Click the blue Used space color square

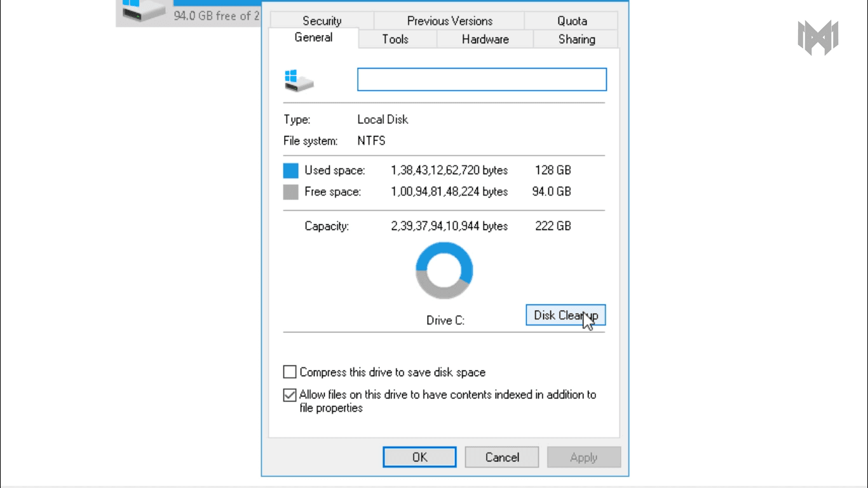click(291, 170)
